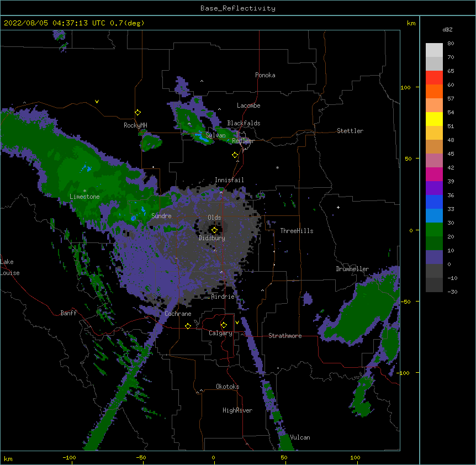Pick the red 65-60 dBZ legend swatch

(x=434, y=77)
